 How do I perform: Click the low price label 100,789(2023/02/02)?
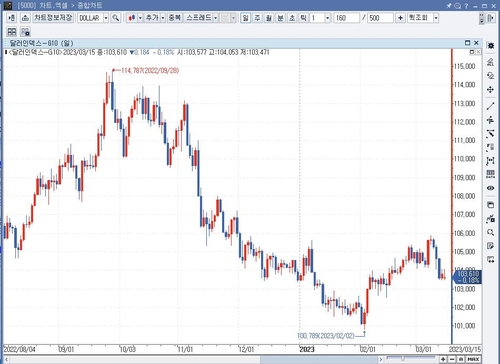[x=326, y=336]
